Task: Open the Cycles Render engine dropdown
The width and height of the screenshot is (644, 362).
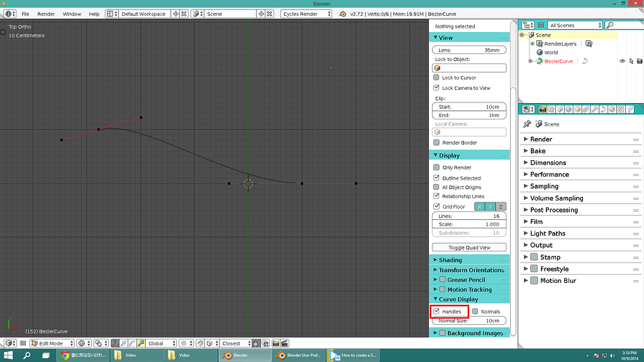Action: coord(306,14)
